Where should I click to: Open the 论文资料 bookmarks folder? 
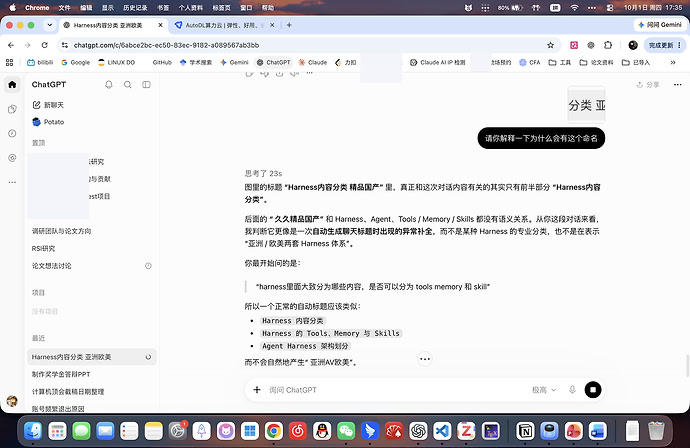pyautogui.click(x=596, y=62)
